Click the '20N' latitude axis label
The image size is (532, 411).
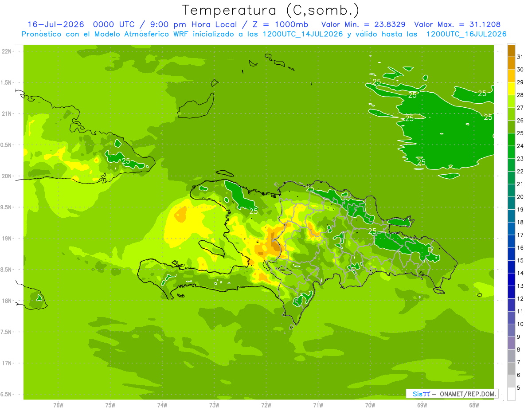tap(8, 176)
